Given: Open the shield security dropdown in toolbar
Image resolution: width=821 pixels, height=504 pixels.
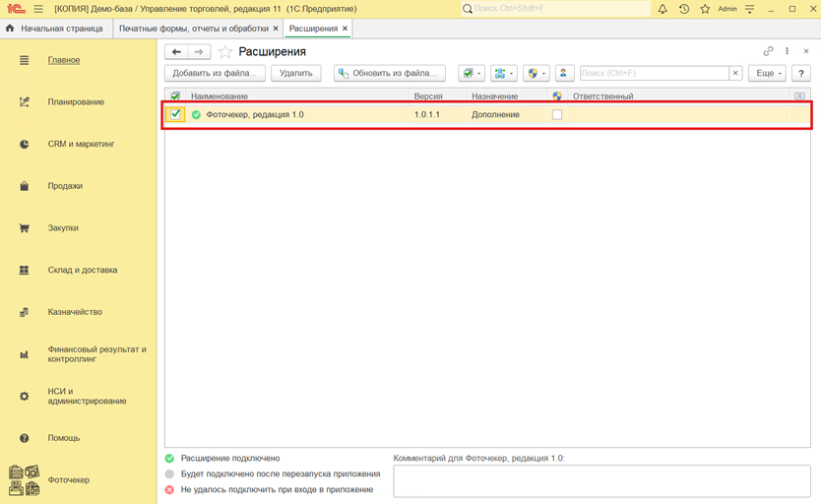Looking at the screenshot, I should [x=536, y=73].
